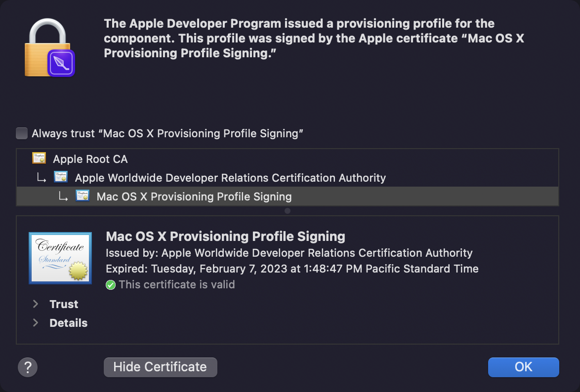Select Mac OS X Provisioning Profile Signing row

click(x=194, y=196)
